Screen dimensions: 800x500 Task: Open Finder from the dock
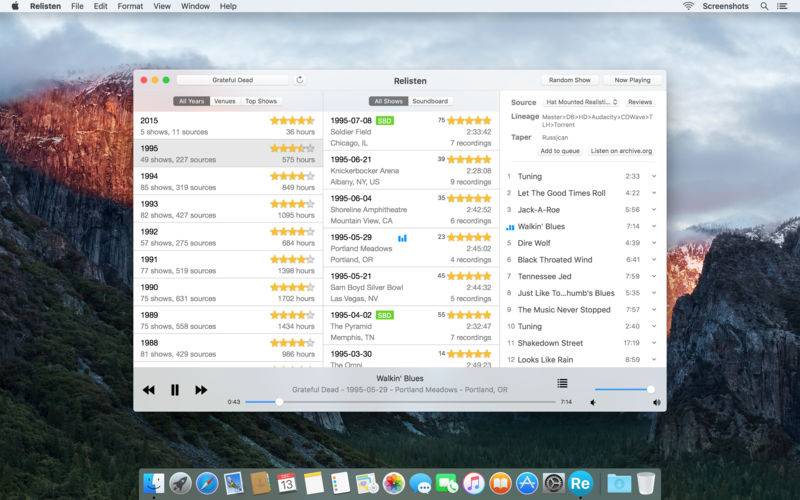pos(154,483)
